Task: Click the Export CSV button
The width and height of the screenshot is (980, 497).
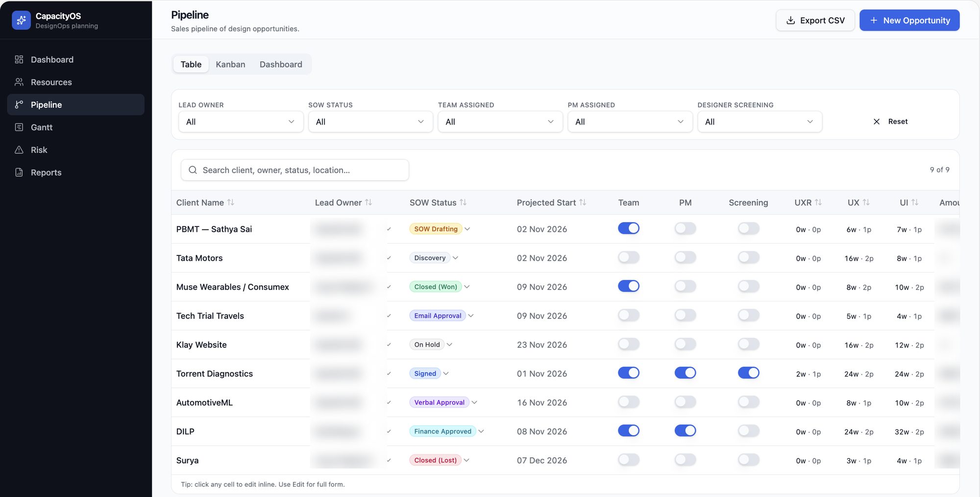Action: pos(815,20)
